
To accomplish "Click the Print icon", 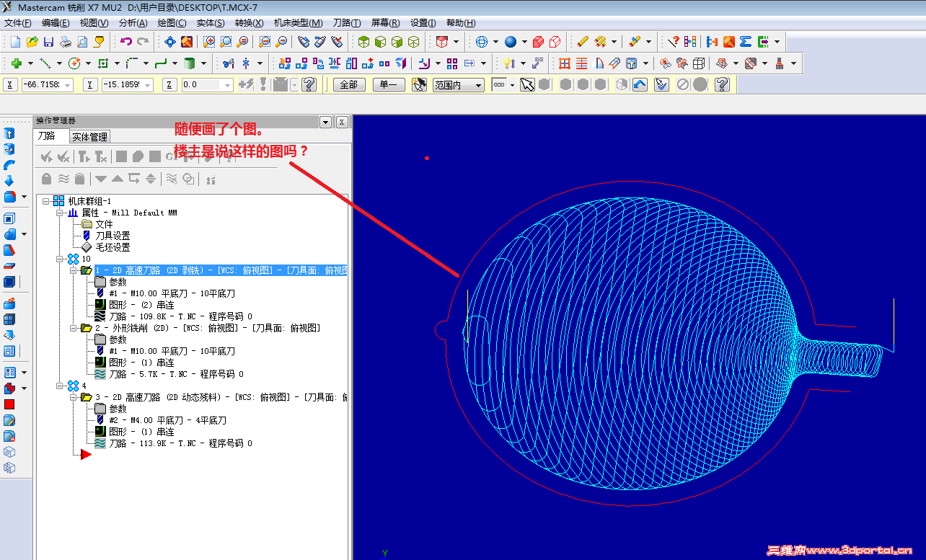I will coord(66,42).
